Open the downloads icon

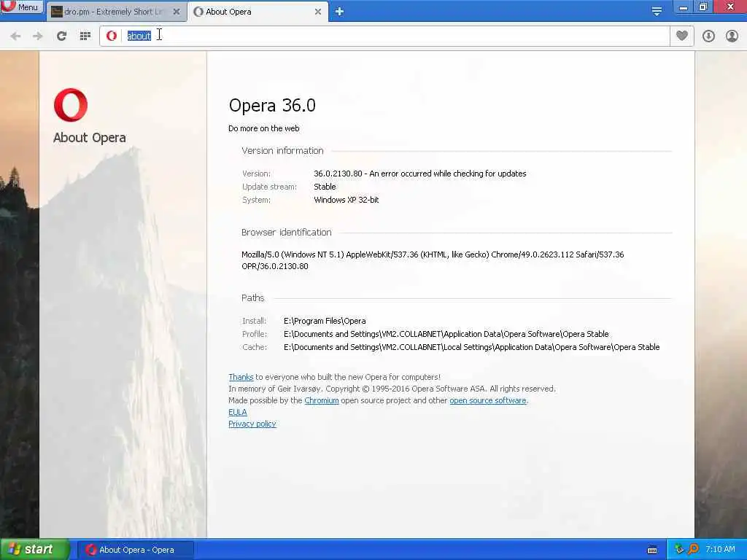click(x=708, y=36)
